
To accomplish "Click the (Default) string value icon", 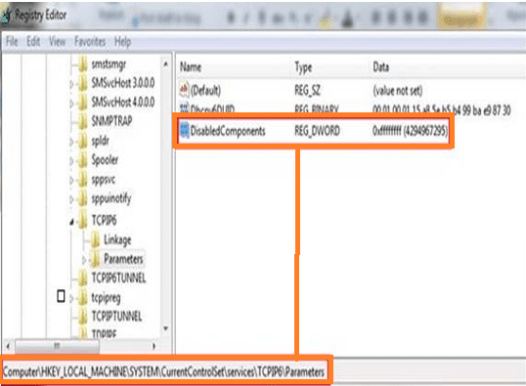I will tap(184, 90).
